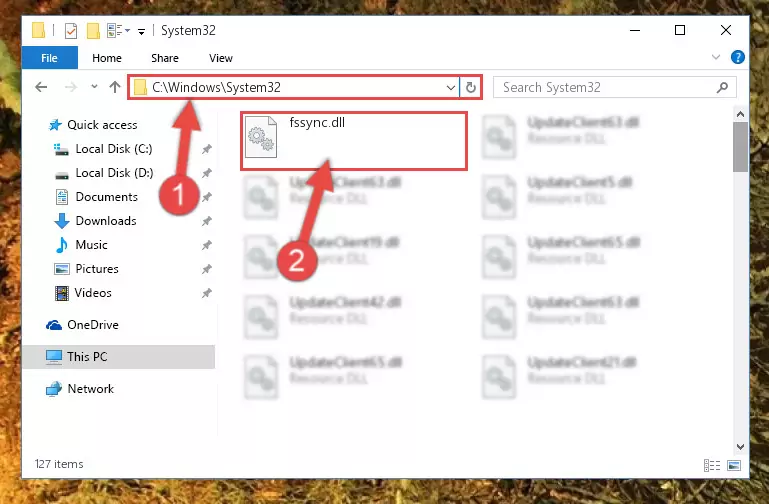Expand the address bar history dropdown
The image size is (769, 504).
pos(451,88)
